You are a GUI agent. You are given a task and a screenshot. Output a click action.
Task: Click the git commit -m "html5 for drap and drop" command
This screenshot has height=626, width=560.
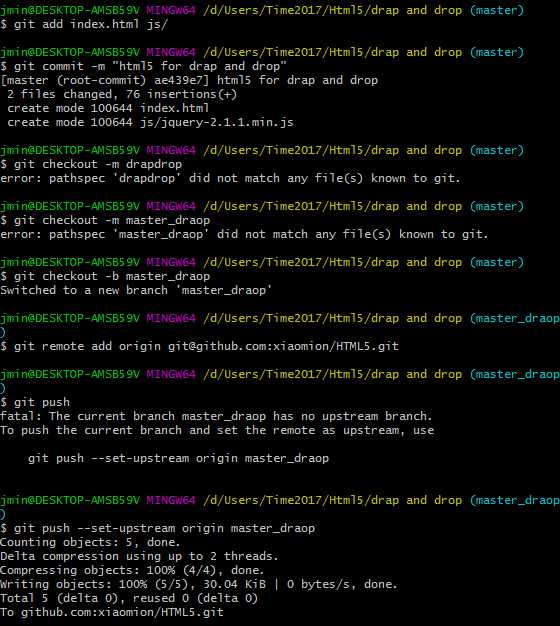tap(143, 66)
